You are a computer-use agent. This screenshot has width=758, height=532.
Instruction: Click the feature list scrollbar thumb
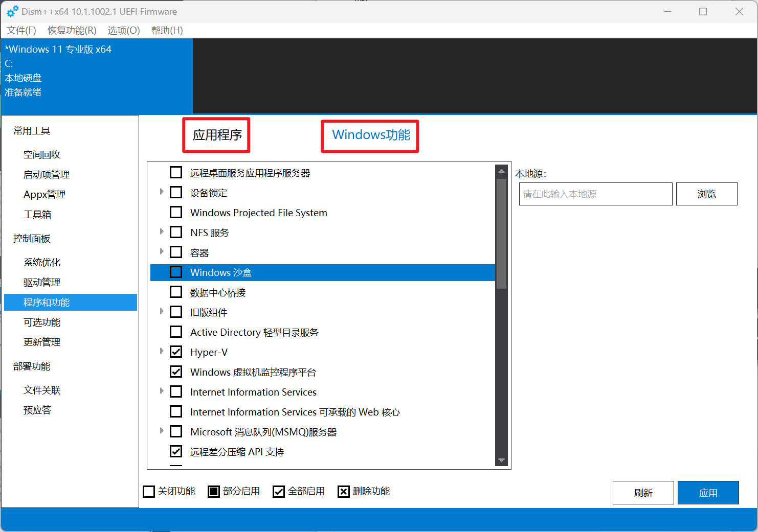[x=501, y=234]
